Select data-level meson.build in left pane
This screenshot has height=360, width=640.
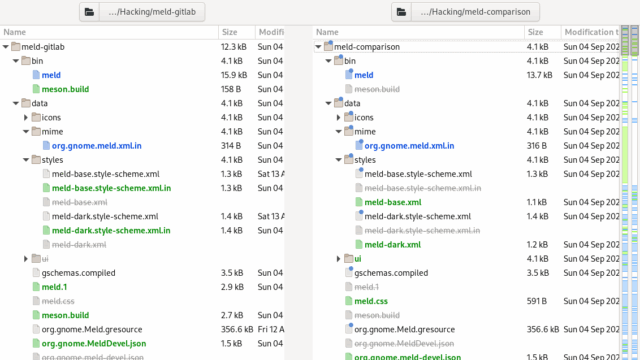tap(65, 315)
